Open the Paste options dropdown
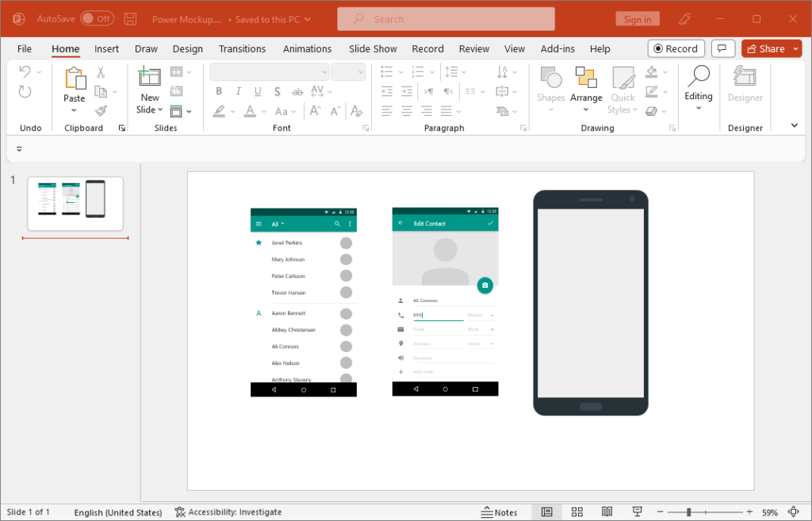The width and height of the screenshot is (812, 521). click(74, 110)
